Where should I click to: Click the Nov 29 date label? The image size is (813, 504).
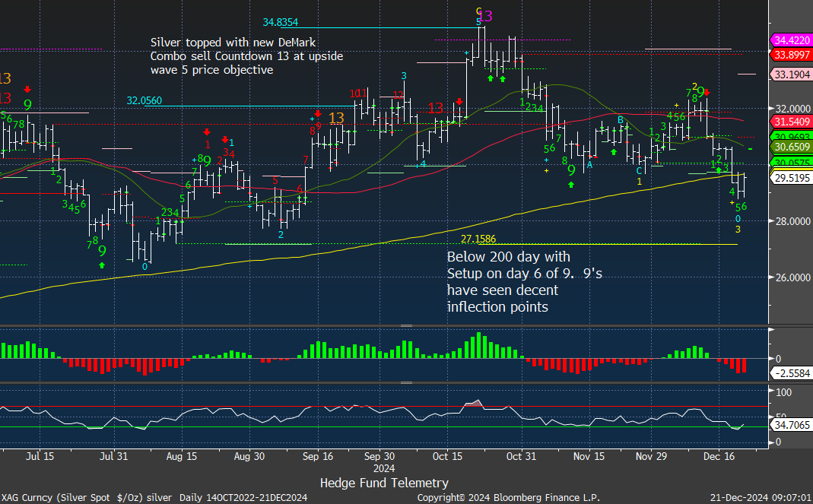coord(651,456)
